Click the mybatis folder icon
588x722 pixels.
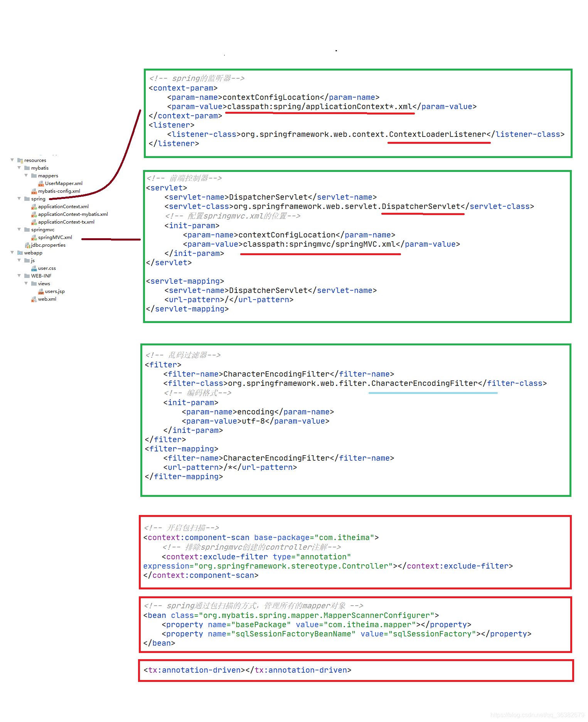pyautogui.click(x=27, y=168)
